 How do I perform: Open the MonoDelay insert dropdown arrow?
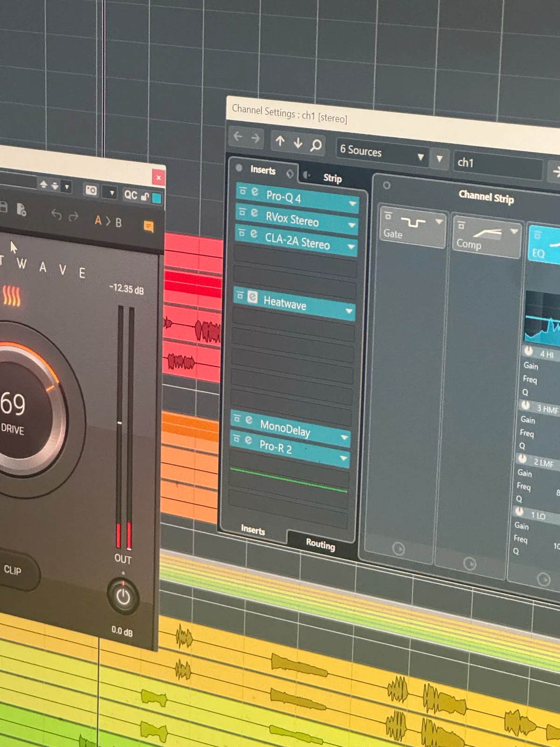(x=345, y=437)
